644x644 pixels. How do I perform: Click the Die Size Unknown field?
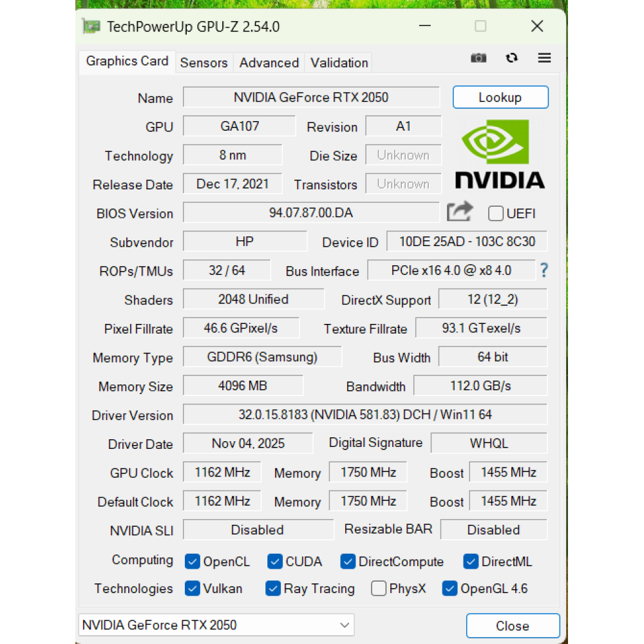point(403,155)
